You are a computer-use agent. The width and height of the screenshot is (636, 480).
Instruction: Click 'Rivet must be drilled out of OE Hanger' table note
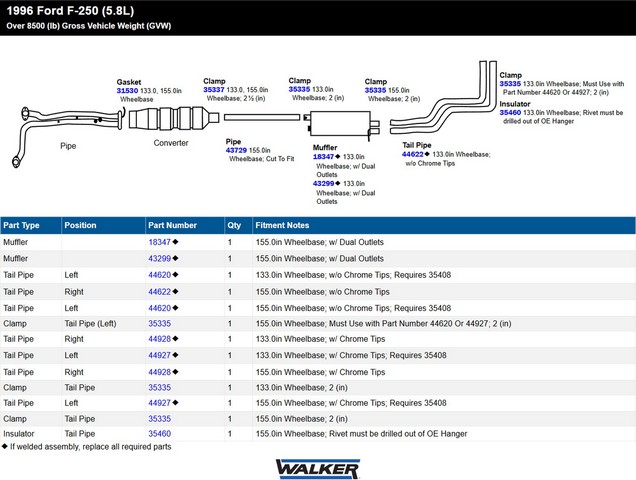click(398, 434)
